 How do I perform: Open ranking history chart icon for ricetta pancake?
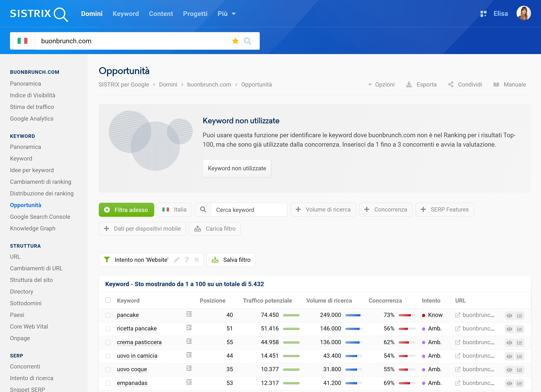pos(520,329)
